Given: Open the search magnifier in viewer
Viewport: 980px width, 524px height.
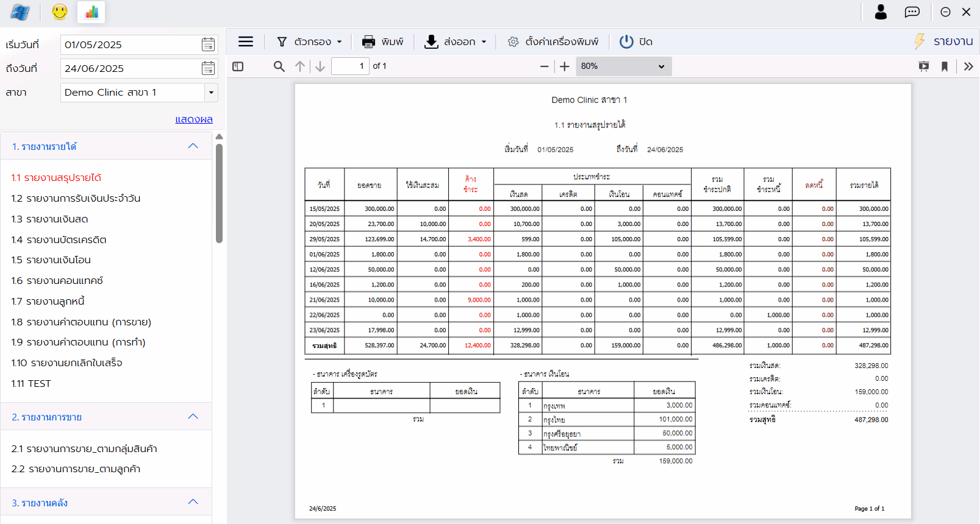Looking at the screenshot, I should click(279, 66).
